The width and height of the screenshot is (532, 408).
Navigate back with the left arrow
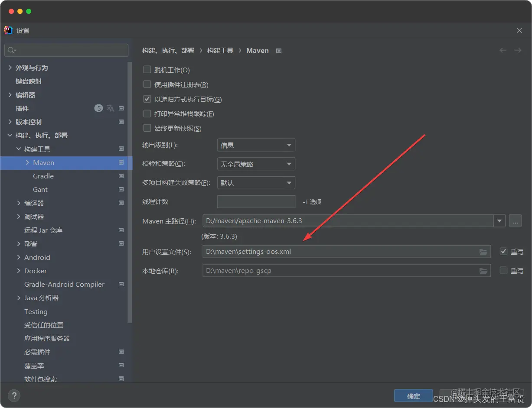tap(503, 51)
